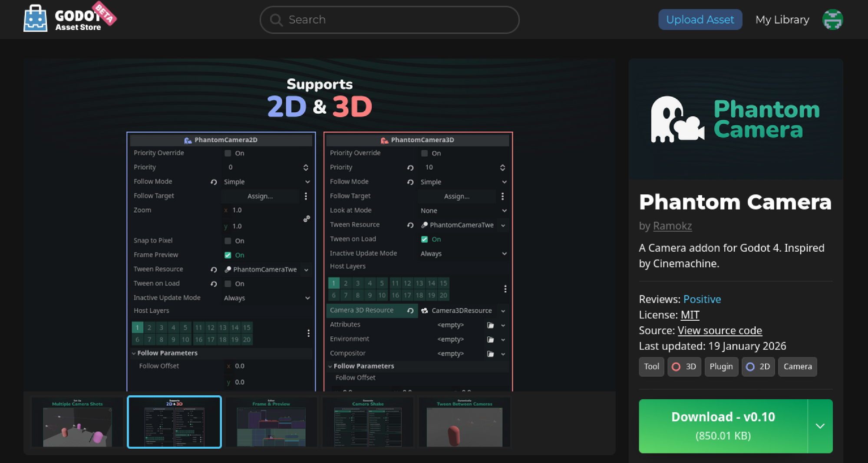Show the Camera Shake thumbnail
This screenshot has height=463, width=868.
368,422
